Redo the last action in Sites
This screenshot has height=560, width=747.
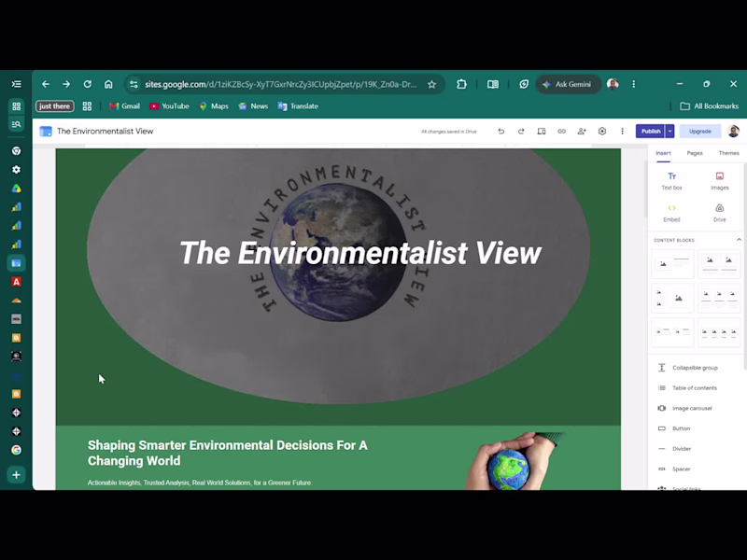pos(521,131)
